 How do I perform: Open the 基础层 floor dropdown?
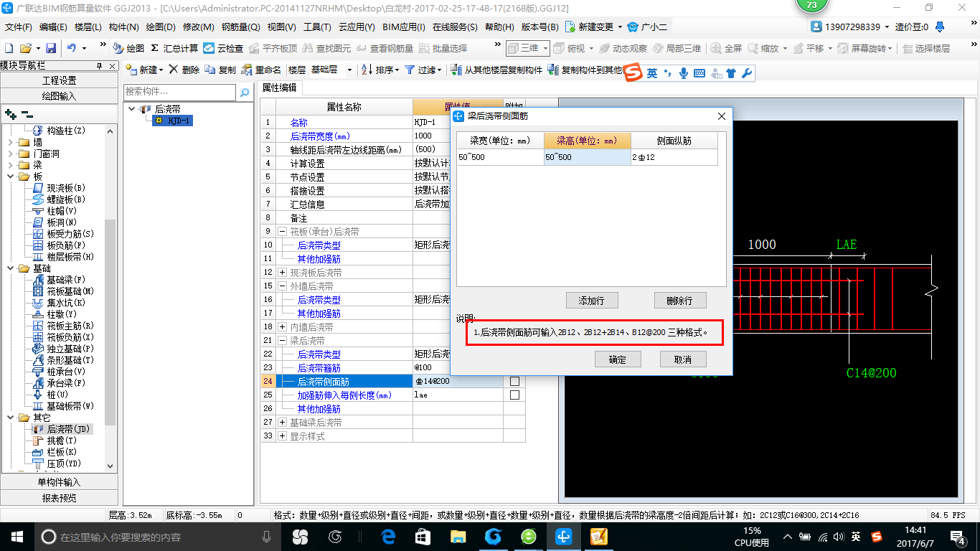pyautogui.click(x=349, y=70)
